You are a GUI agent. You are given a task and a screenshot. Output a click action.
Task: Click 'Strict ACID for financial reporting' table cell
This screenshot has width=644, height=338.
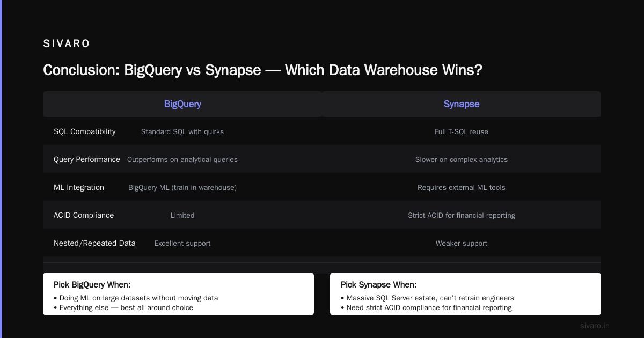[x=462, y=215]
